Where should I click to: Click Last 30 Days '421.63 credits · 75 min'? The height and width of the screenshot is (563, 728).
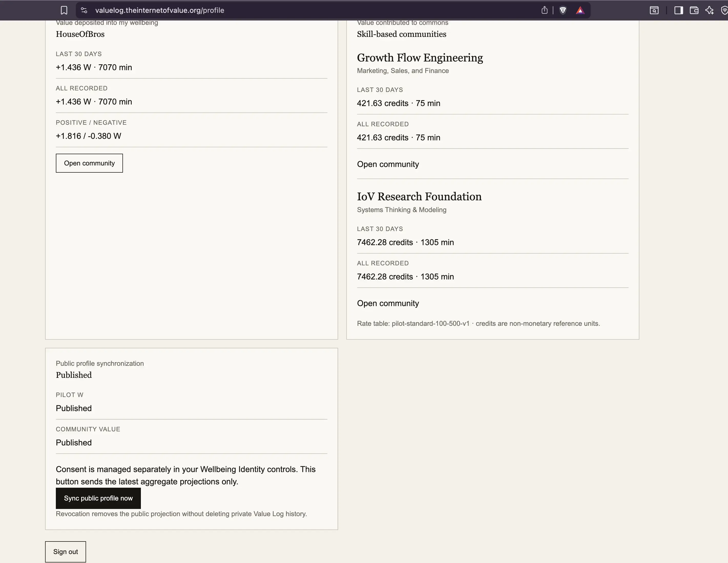(x=399, y=103)
